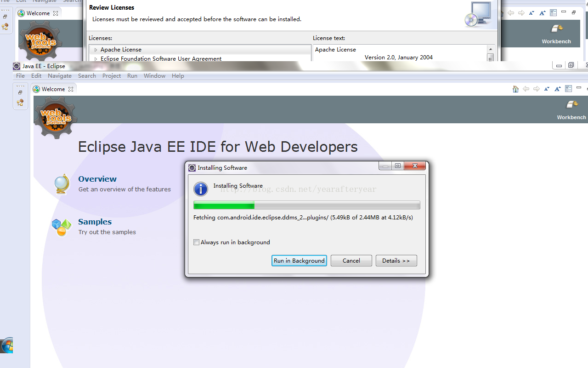Click web tools platform logo in front Eclipse window
This screenshot has width=588, height=368.
pyautogui.click(x=56, y=116)
